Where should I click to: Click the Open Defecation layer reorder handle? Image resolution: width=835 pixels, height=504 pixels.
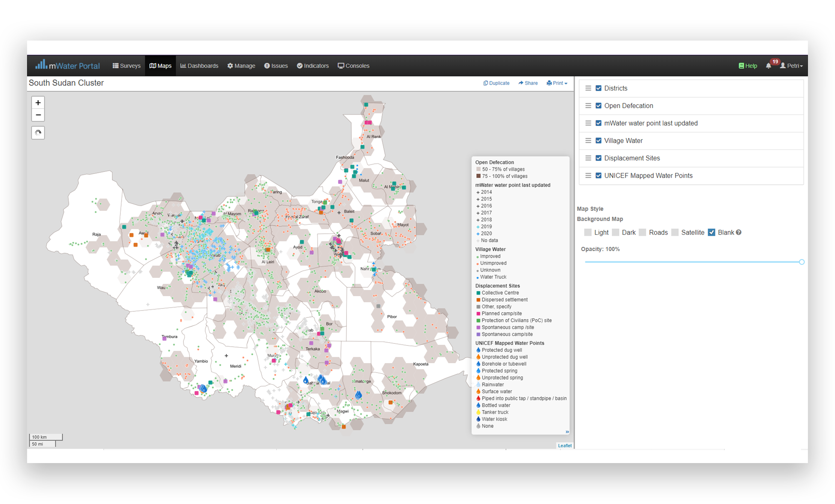tap(588, 106)
